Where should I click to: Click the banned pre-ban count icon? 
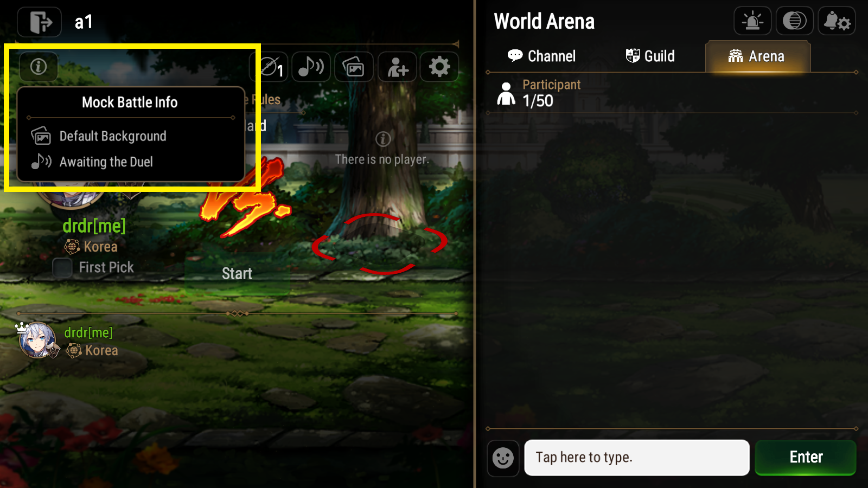pos(270,67)
